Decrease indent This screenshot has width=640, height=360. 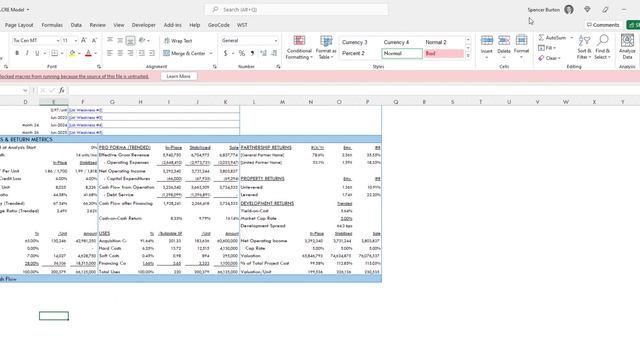pos(142,53)
